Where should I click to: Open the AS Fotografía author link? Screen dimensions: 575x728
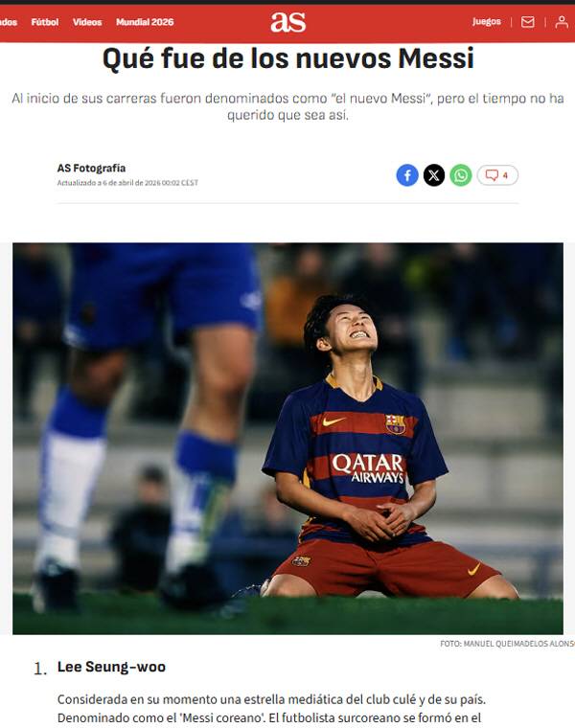click(x=91, y=168)
